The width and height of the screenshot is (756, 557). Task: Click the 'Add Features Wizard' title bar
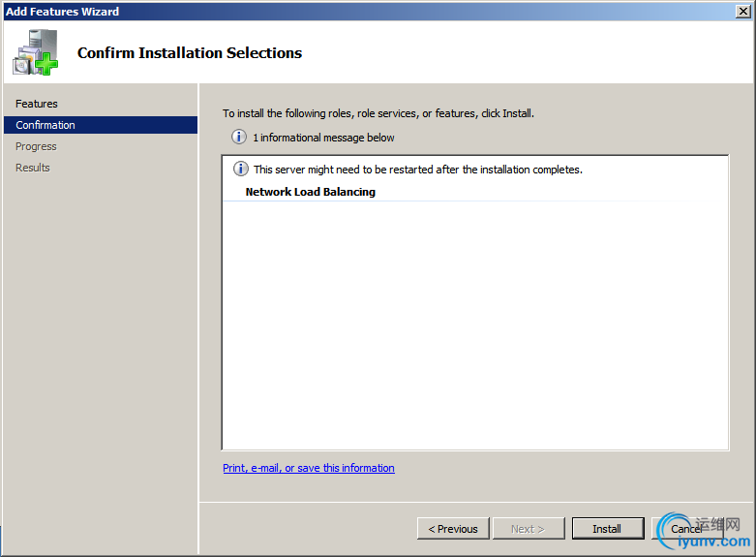point(290,11)
